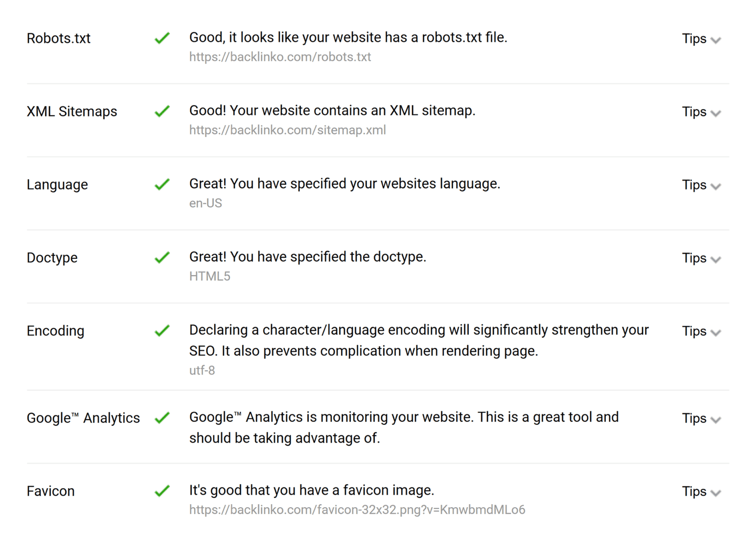The width and height of the screenshot is (756, 543).
Task: Click the Google Analytics check icon
Action: [x=162, y=417]
